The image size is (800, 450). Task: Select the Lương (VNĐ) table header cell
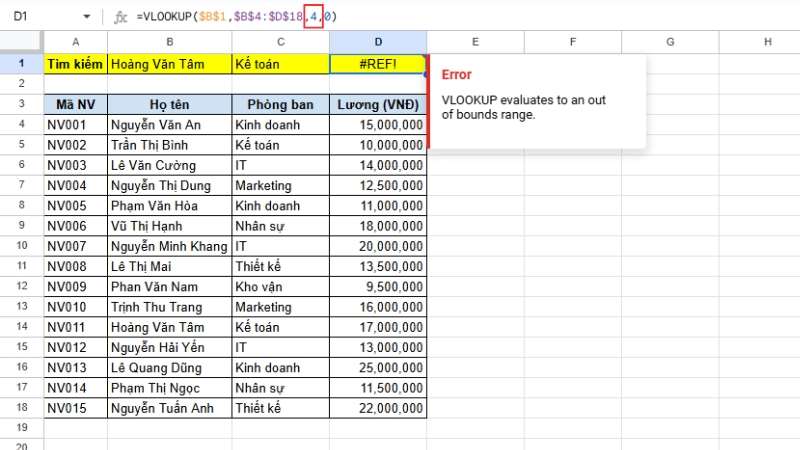[x=378, y=104]
